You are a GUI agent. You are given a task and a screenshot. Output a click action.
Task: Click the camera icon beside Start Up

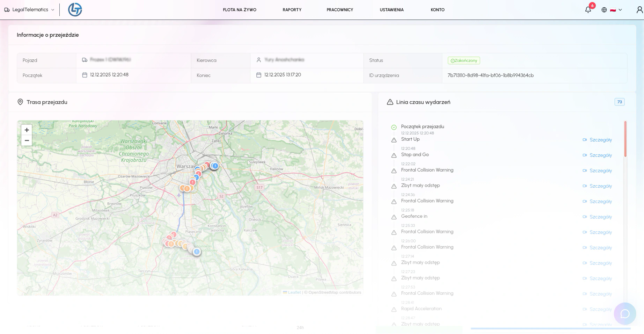pyautogui.click(x=585, y=140)
